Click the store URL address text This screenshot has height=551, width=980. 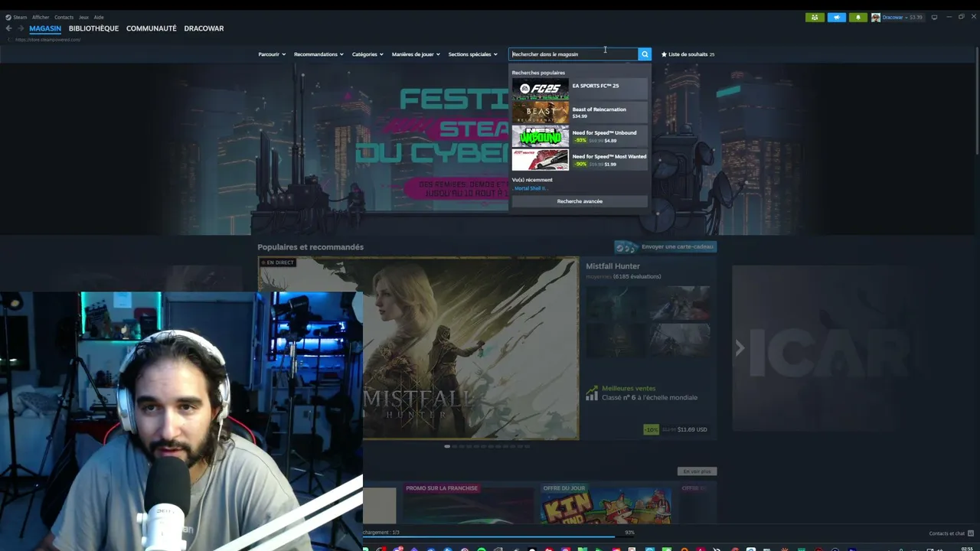[x=47, y=40]
